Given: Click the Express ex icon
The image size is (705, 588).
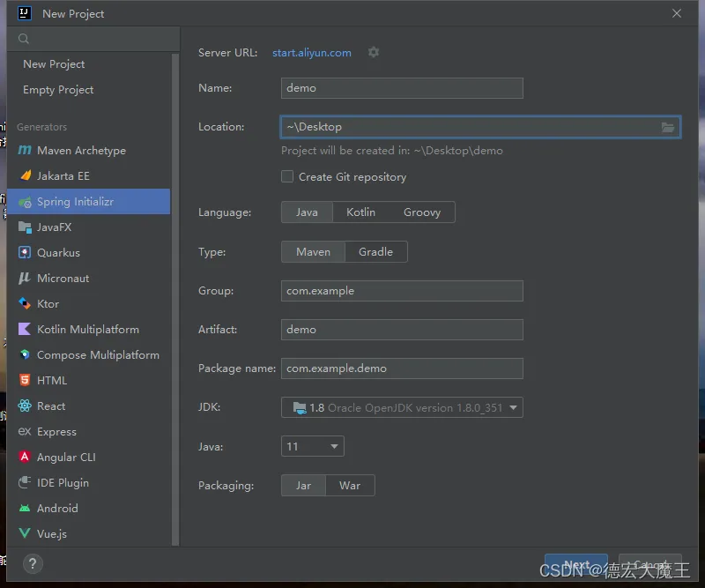Looking at the screenshot, I should (x=25, y=431).
